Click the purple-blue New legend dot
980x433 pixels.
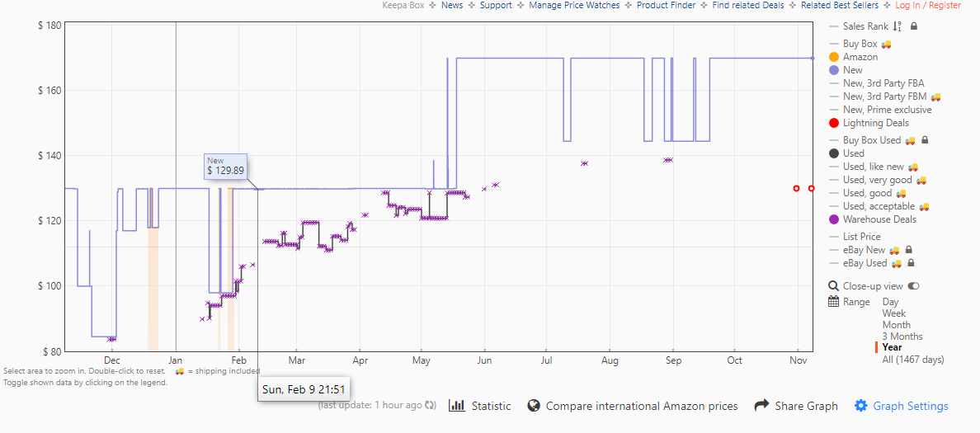click(x=834, y=70)
